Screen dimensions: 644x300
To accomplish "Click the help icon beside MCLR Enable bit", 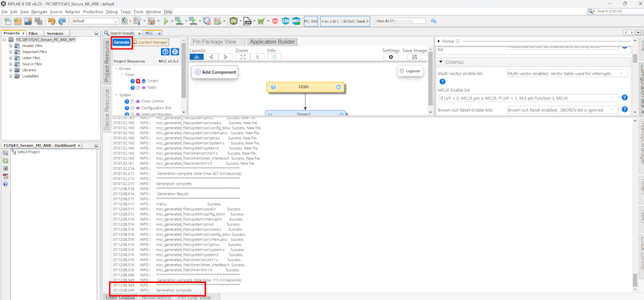I will point(624,97).
